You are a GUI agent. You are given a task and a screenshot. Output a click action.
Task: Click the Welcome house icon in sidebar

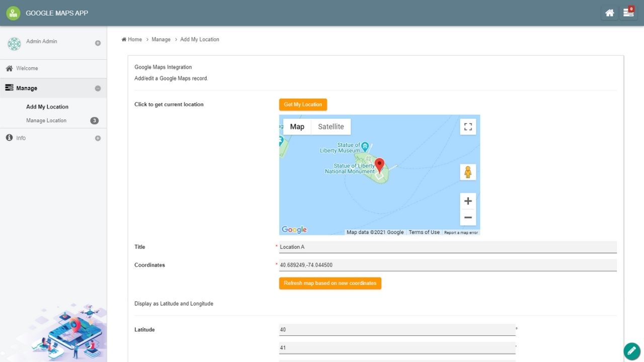[x=9, y=68]
